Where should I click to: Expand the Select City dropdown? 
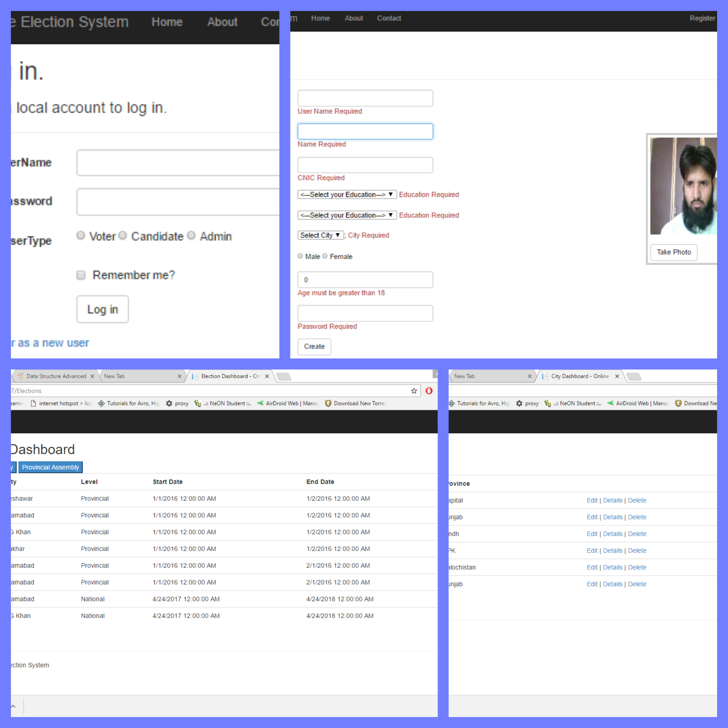pyautogui.click(x=321, y=235)
